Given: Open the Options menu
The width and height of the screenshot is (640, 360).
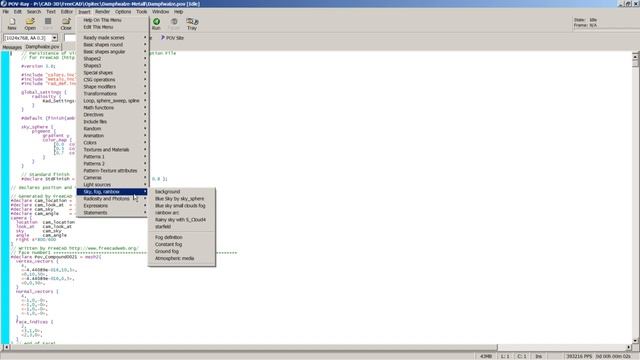Looking at the screenshot, I should tap(123, 12).
